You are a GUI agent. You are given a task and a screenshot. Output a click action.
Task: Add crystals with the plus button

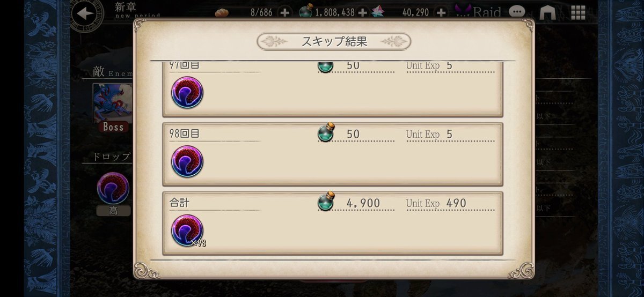[x=441, y=12]
